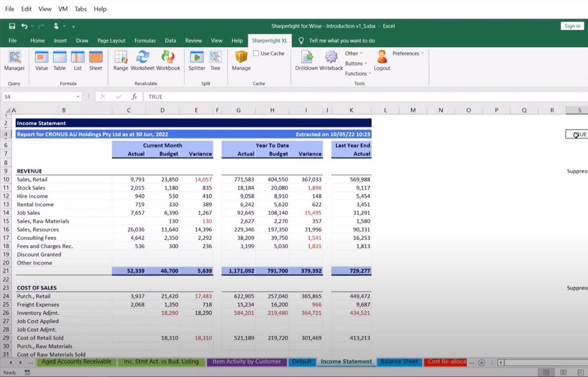Save the workbook from Quick Access toolbar
The height and width of the screenshot is (377, 588).
coord(12,26)
